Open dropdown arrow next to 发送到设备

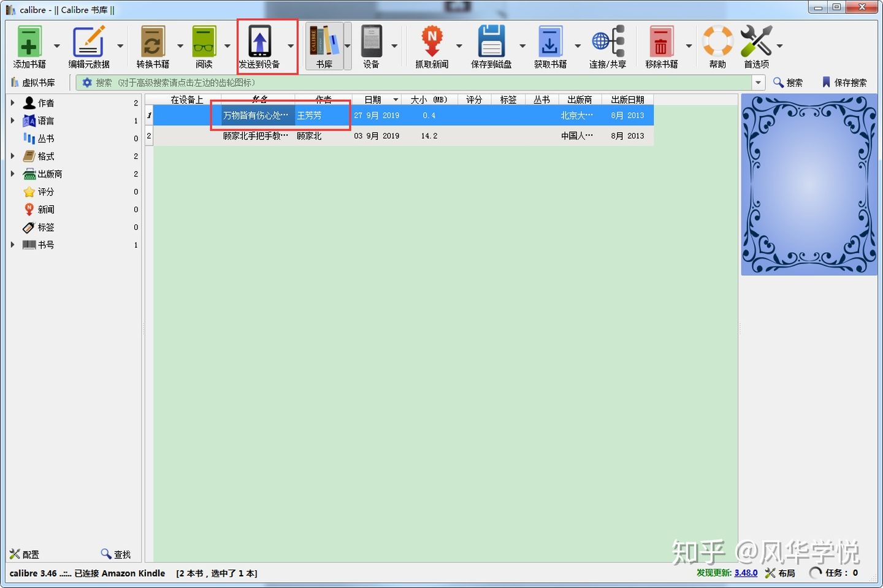pos(291,46)
